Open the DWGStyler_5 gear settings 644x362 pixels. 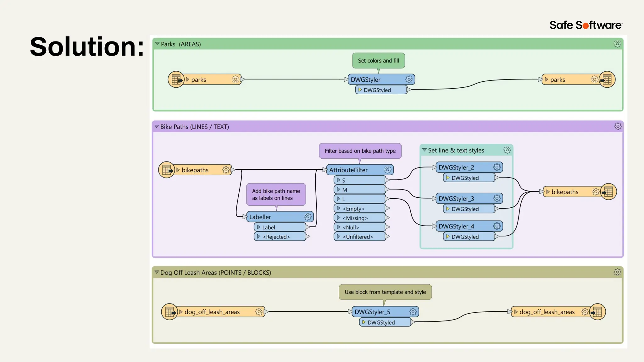click(x=413, y=312)
